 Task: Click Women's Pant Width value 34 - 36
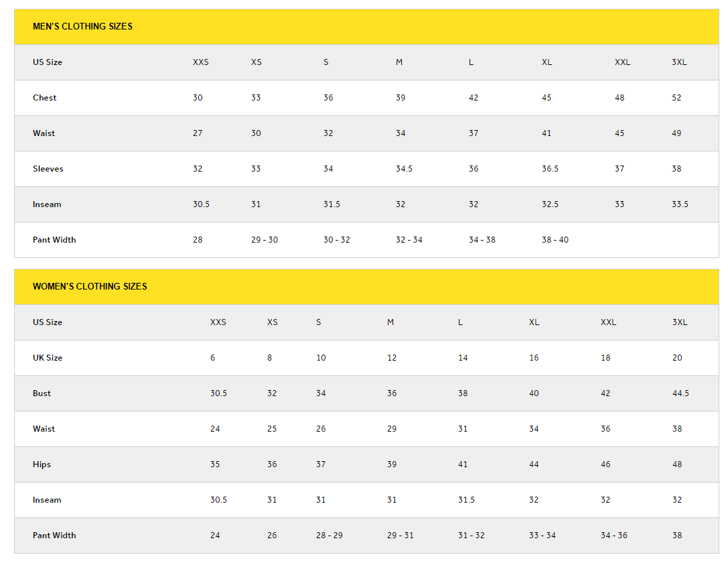point(613,536)
